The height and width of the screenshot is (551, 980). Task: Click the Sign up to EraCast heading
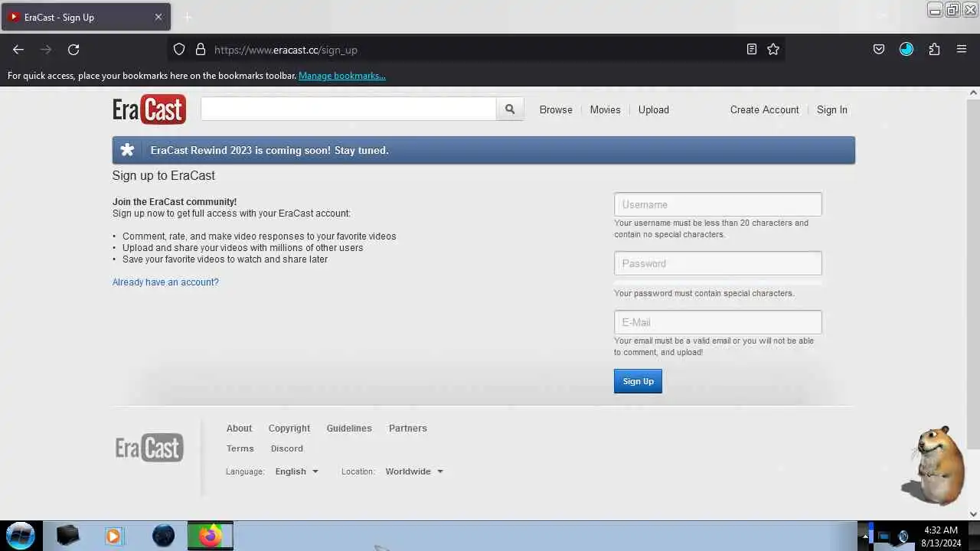[x=164, y=175]
